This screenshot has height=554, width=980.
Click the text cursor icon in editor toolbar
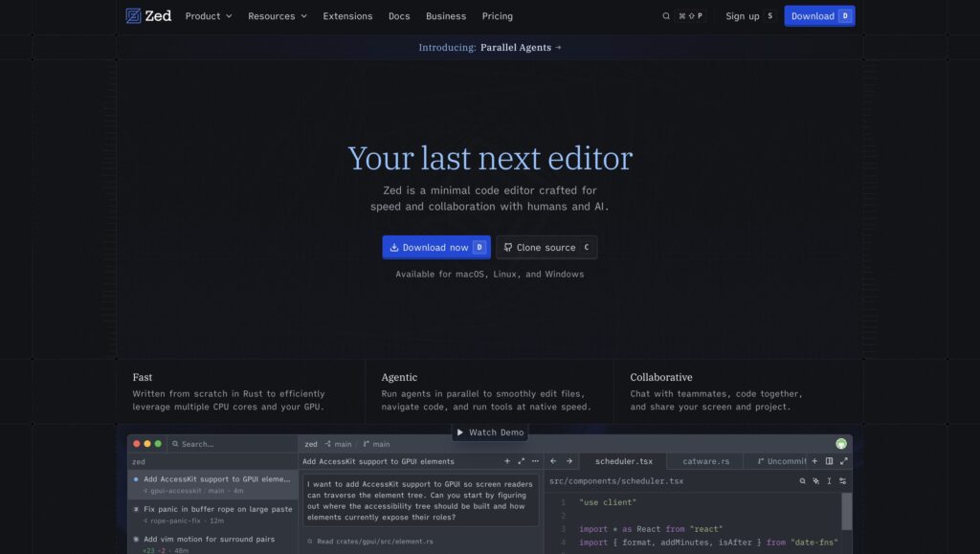[829, 481]
